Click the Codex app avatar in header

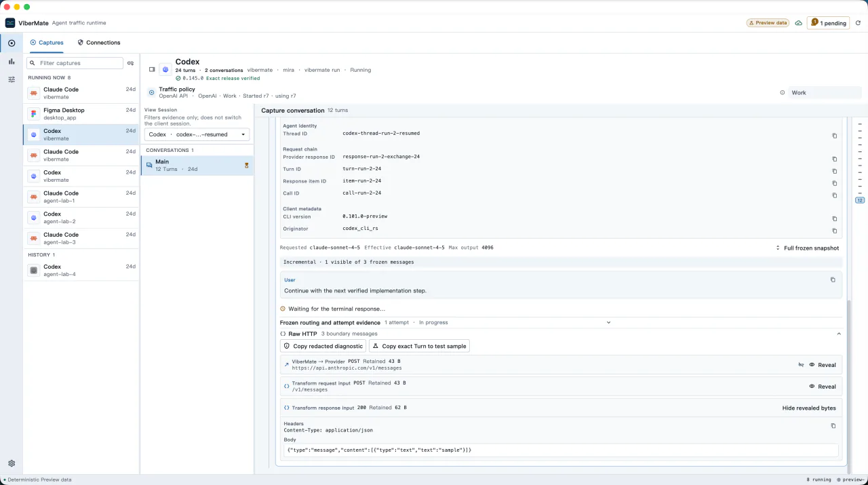(165, 69)
